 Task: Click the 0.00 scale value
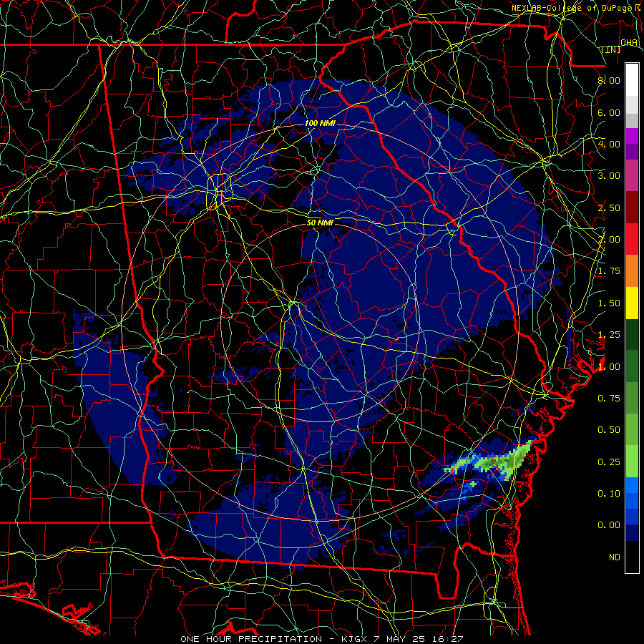pos(609,525)
